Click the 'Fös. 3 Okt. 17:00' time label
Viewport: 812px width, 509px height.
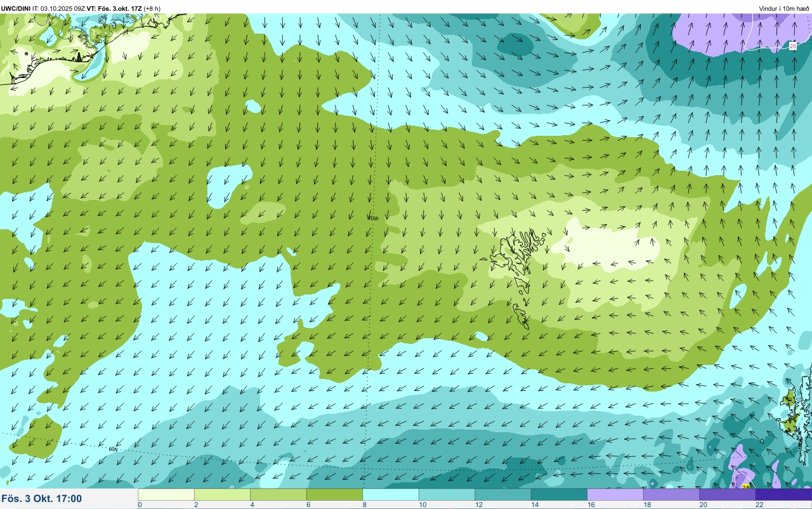(x=42, y=498)
